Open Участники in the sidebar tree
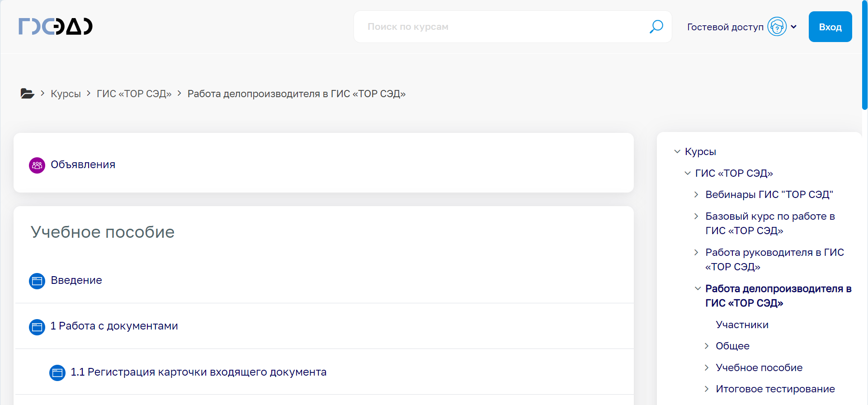Image resolution: width=868 pixels, height=405 pixels. tap(742, 325)
